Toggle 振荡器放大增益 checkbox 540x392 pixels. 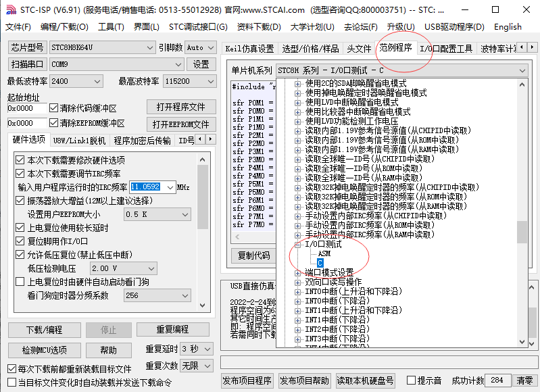tap(20, 201)
